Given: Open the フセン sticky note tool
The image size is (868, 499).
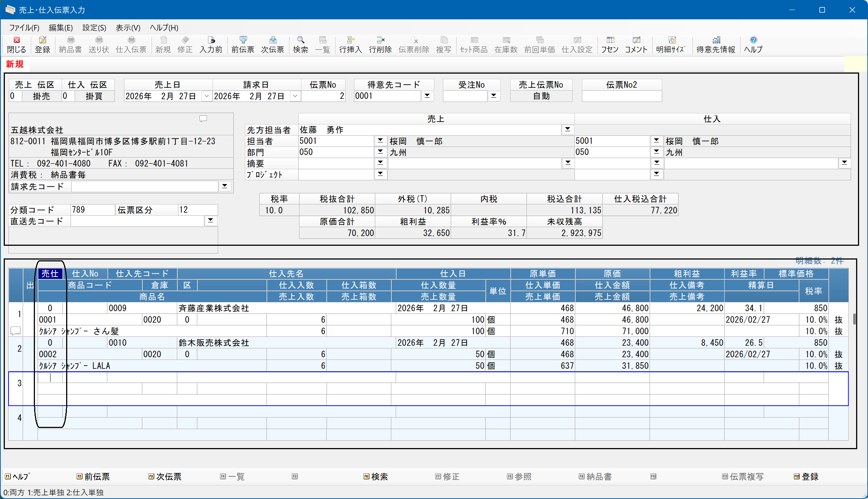Looking at the screenshot, I should (x=610, y=45).
